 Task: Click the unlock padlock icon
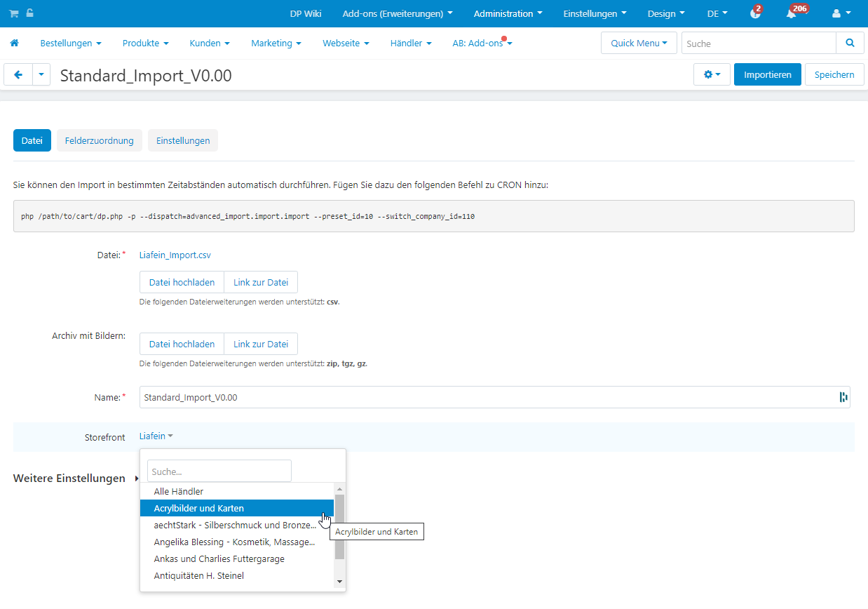click(29, 13)
